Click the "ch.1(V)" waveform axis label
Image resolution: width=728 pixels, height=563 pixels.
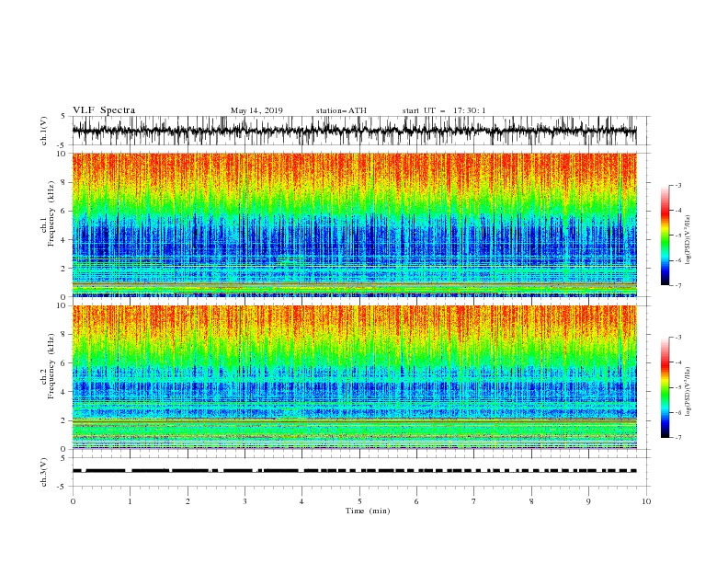(x=44, y=131)
